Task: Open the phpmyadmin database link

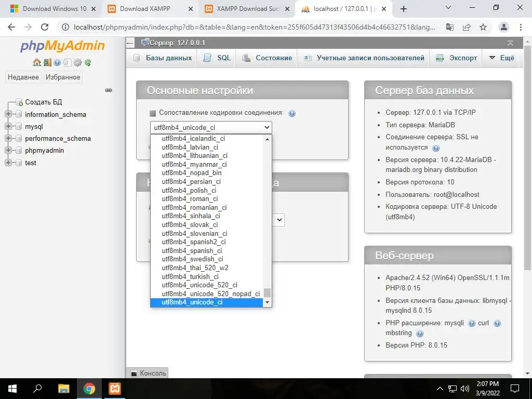Action: click(45, 150)
